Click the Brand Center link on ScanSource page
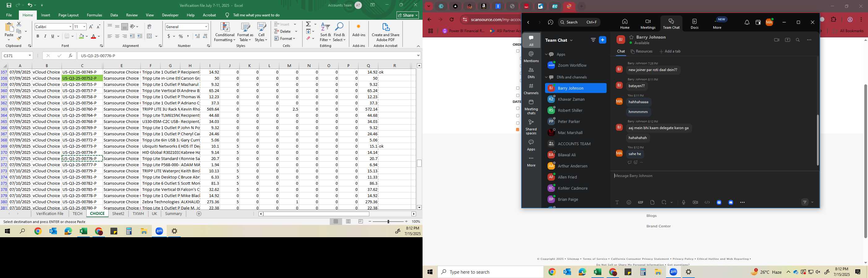 [x=658, y=226]
